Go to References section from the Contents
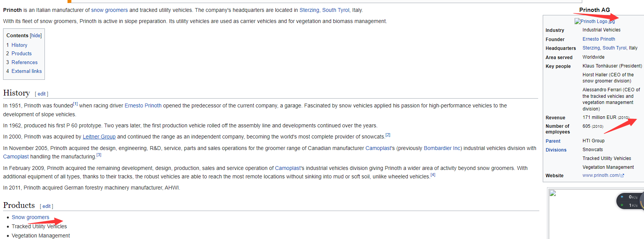644x239 pixels. 25,63
